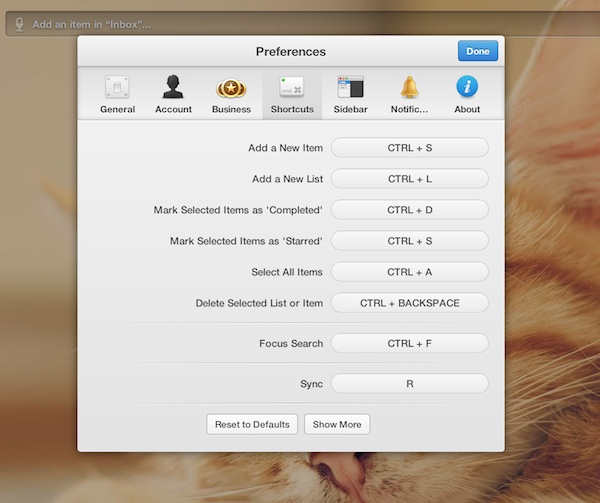600x503 pixels.
Task: Click the Preferences title text
Action: tap(291, 52)
